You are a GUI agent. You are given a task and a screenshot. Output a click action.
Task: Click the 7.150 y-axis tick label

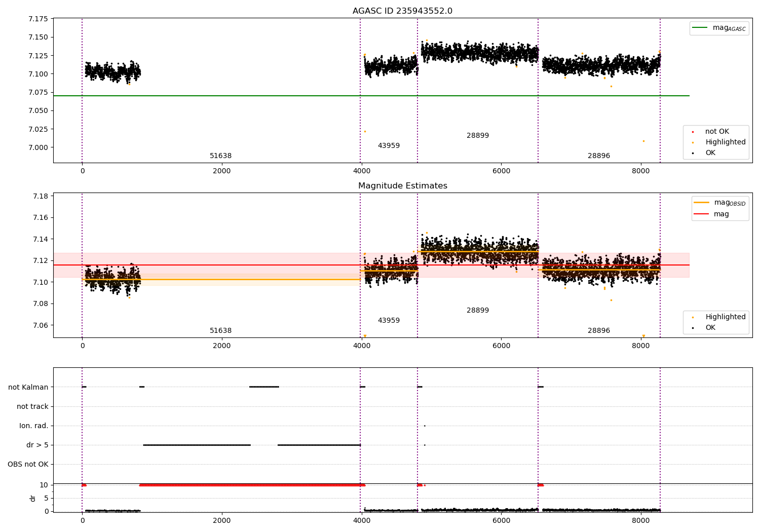(38, 37)
